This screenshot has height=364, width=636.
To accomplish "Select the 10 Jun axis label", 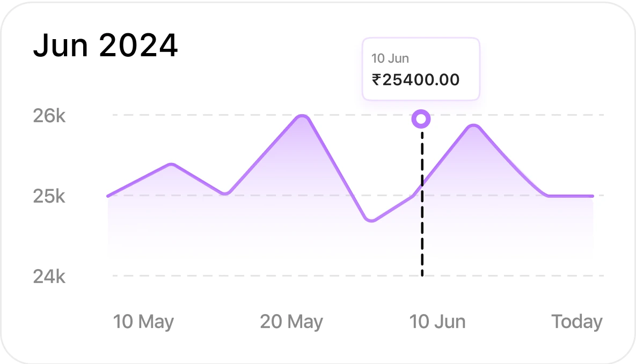I will (x=437, y=322).
